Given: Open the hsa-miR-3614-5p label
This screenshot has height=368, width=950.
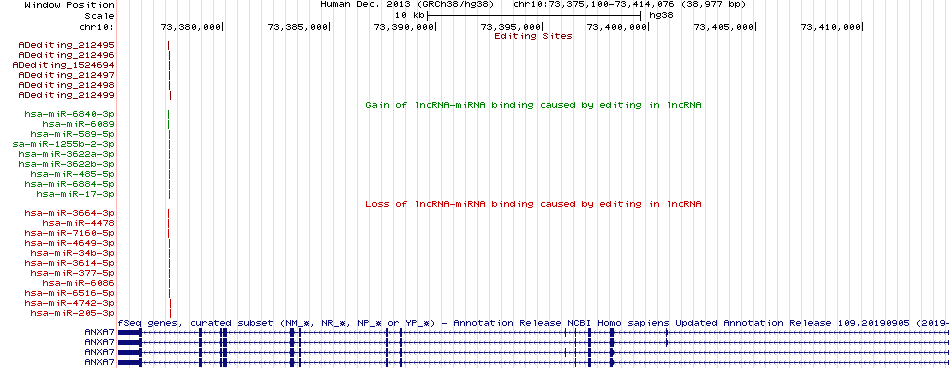Looking at the screenshot, I should point(70,263).
